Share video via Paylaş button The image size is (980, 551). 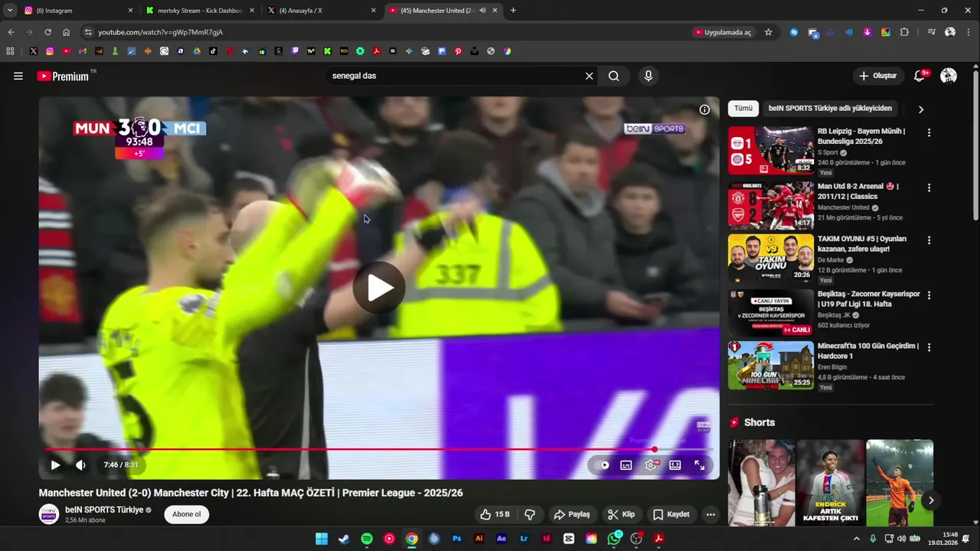[572, 514]
